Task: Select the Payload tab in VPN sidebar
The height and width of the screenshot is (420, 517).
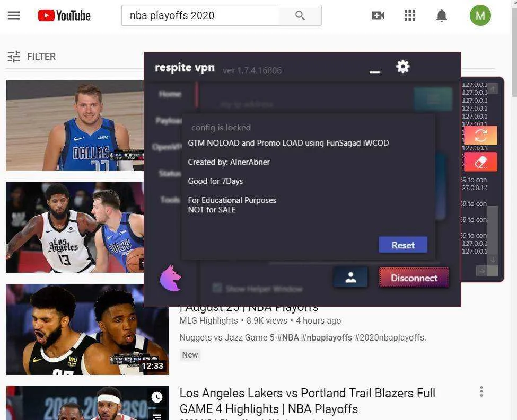Action: 169,121
